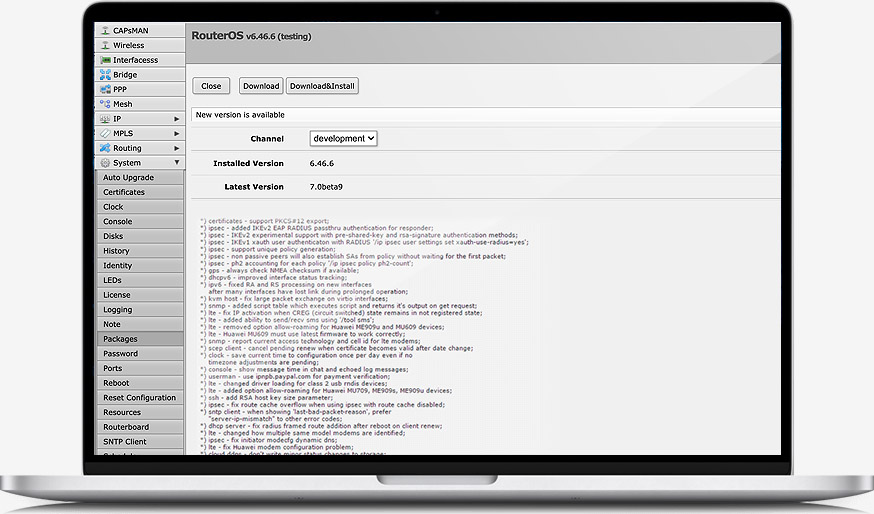The height and width of the screenshot is (514, 874).
Task: Click the Bridge icon
Action: pyautogui.click(x=105, y=75)
